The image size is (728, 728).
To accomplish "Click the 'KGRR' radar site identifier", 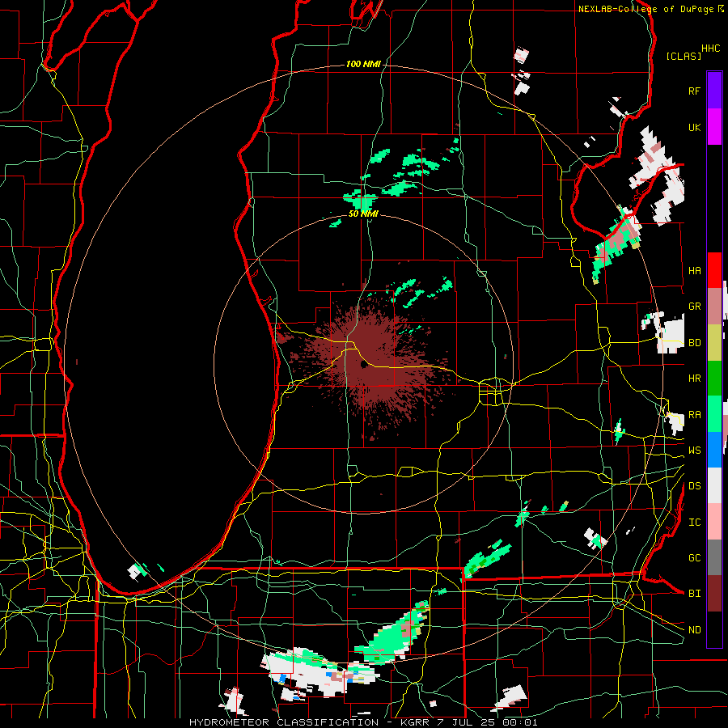I will coord(415,722).
